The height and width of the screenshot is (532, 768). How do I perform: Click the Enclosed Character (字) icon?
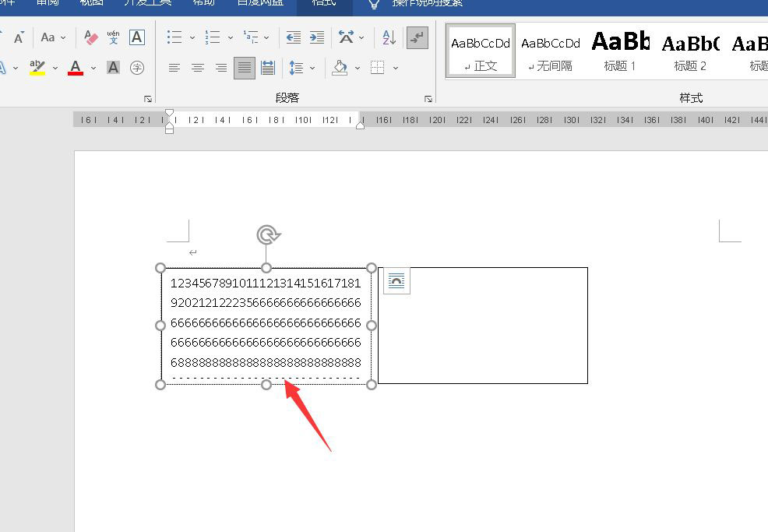coord(137,69)
